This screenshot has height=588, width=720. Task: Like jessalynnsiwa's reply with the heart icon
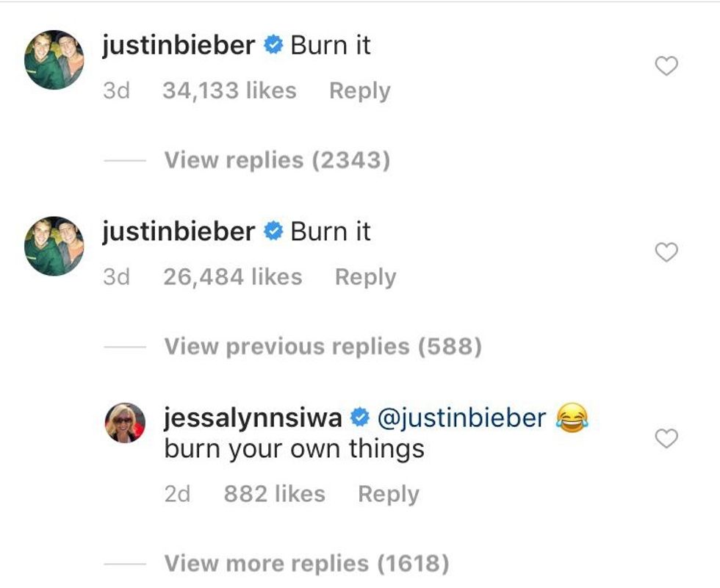(666, 440)
